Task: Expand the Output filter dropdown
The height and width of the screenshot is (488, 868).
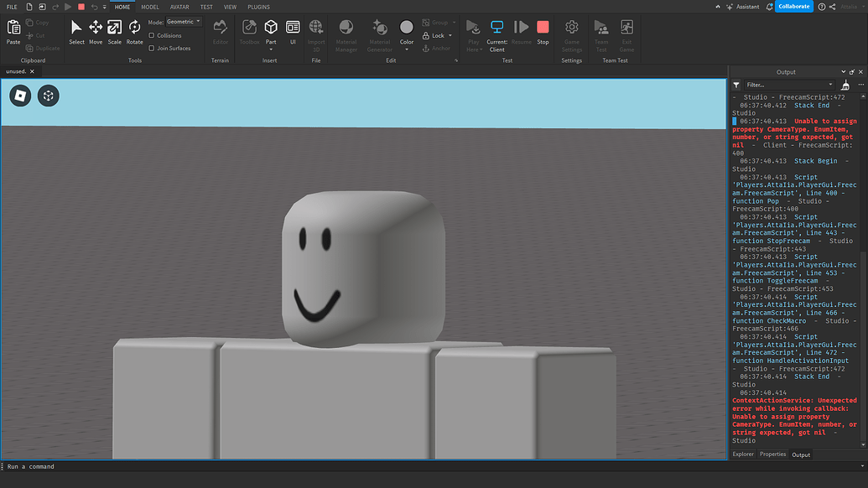Action: coord(830,85)
